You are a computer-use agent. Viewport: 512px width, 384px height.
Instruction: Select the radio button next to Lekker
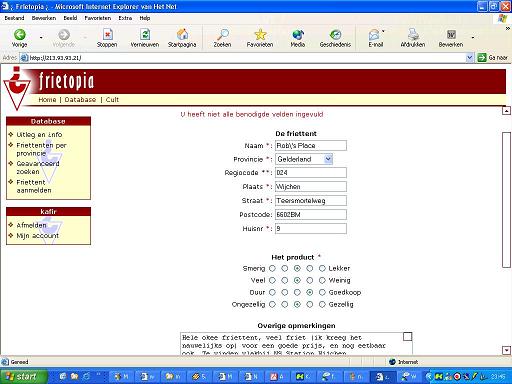pos(322,268)
